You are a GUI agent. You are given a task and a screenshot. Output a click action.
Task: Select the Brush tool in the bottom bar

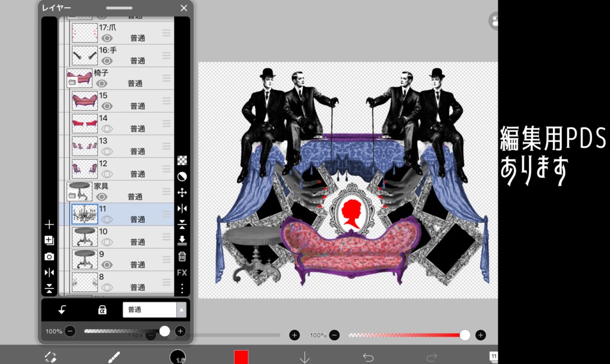pyautogui.click(x=114, y=357)
